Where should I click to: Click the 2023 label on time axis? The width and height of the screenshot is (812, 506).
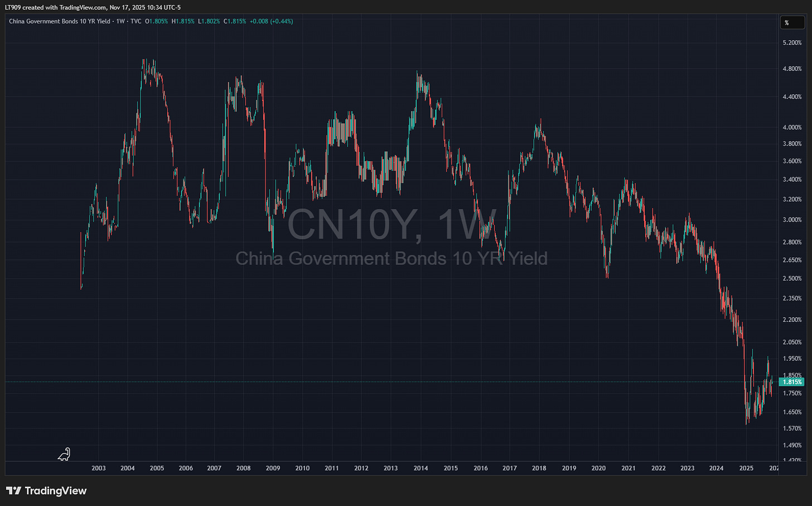(x=687, y=468)
